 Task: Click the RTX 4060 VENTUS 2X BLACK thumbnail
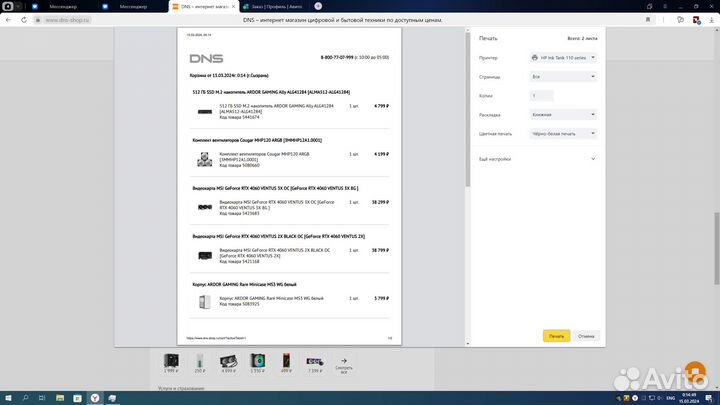(x=205, y=255)
